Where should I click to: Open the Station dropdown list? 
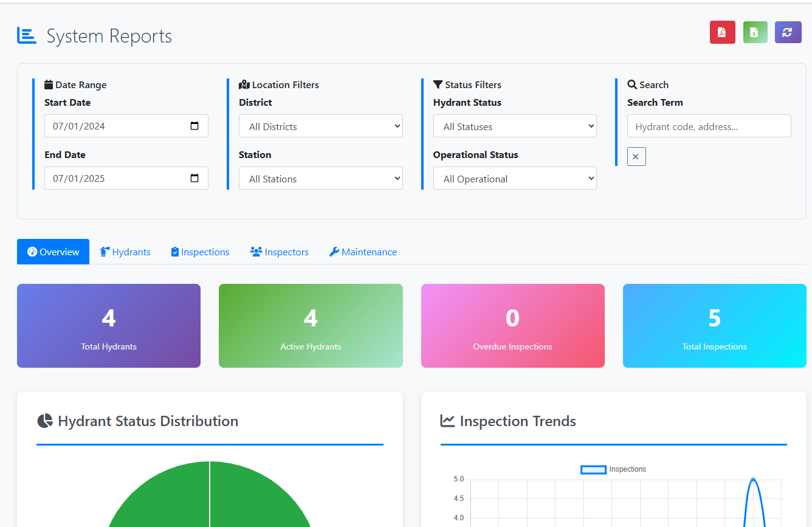320,179
